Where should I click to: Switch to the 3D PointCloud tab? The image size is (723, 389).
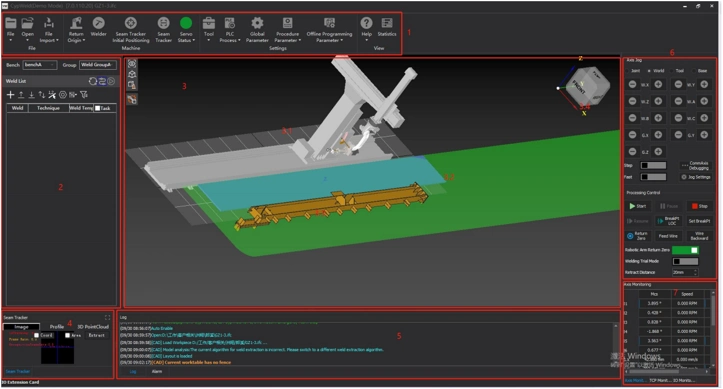pyautogui.click(x=93, y=327)
